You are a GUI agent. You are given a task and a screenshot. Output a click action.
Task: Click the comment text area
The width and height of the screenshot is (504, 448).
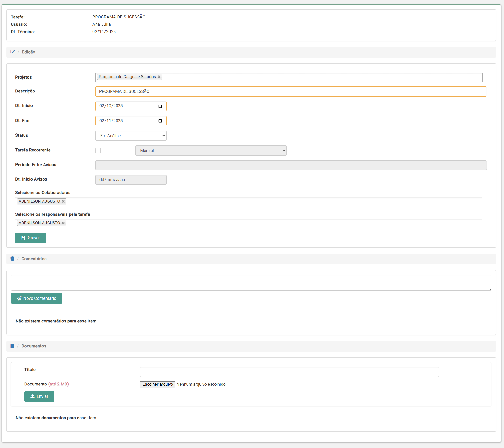click(x=251, y=282)
